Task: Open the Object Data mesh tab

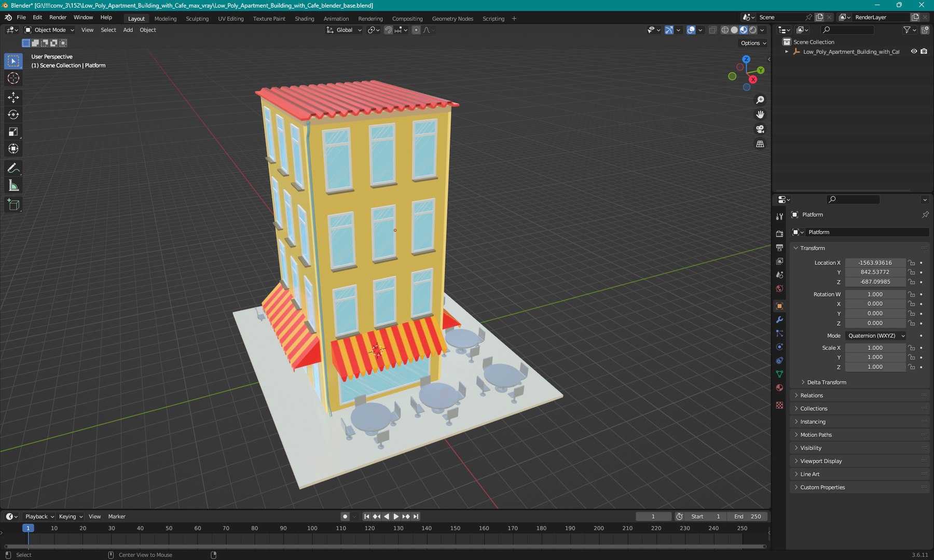Action: 779,374
